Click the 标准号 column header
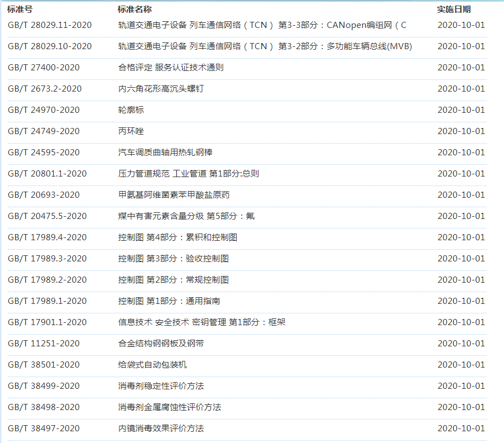Viewport: 504px width, 443px height. (20, 9)
